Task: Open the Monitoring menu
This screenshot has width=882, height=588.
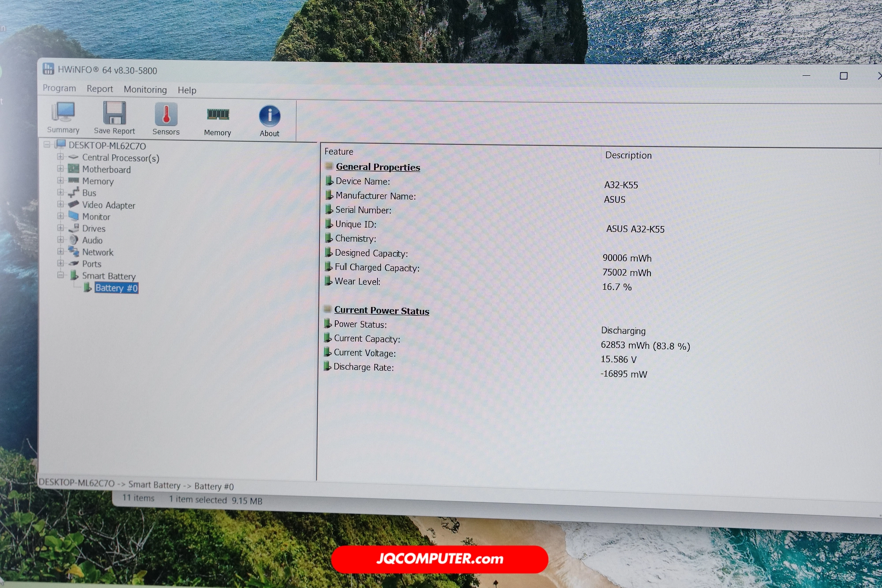Action: [145, 90]
